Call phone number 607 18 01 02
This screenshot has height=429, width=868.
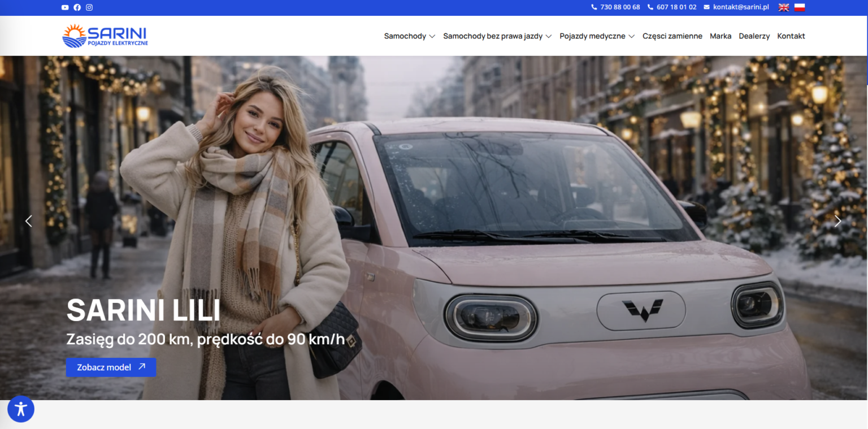676,7
